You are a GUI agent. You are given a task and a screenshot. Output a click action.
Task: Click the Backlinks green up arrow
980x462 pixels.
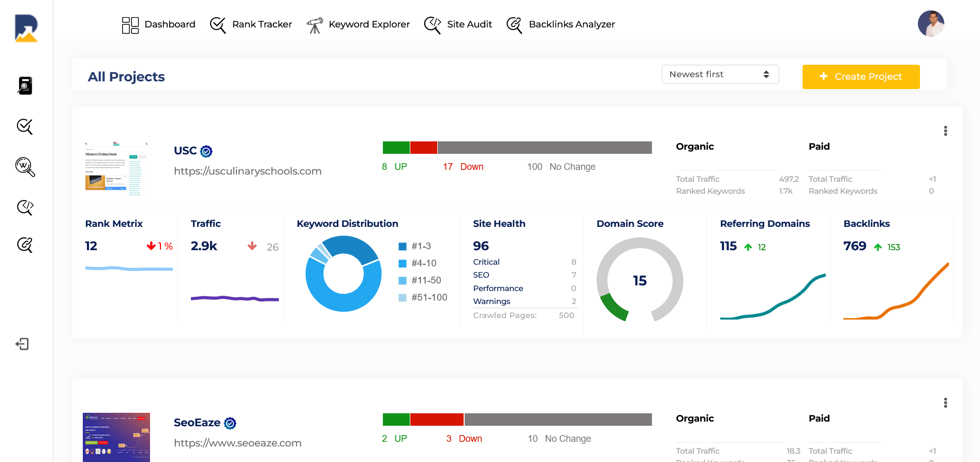[x=878, y=247]
